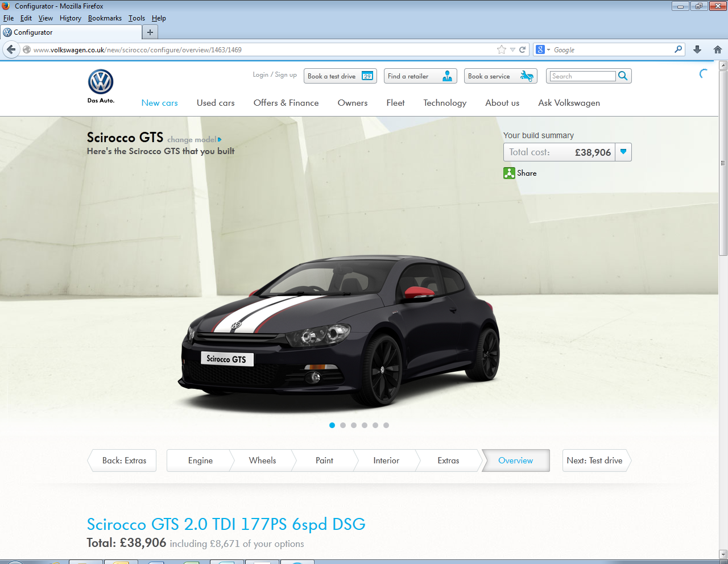728x564 pixels.
Task: Go to browser home page icon
Action: [x=718, y=49]
